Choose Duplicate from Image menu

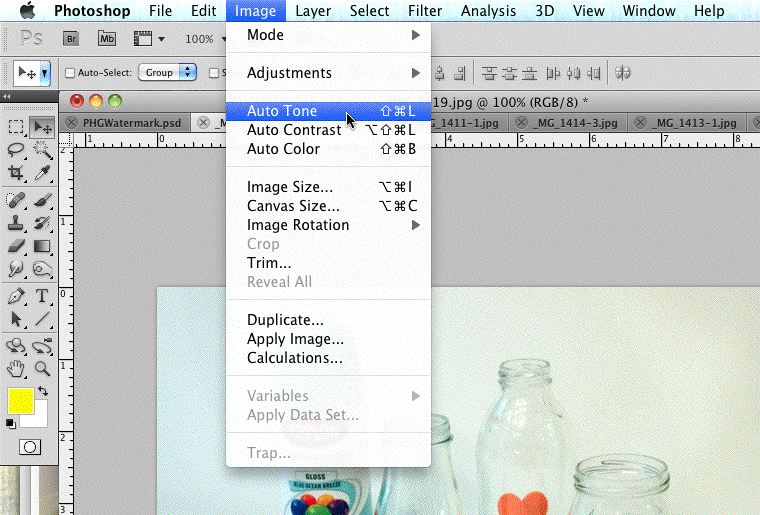tap(329, 320)
